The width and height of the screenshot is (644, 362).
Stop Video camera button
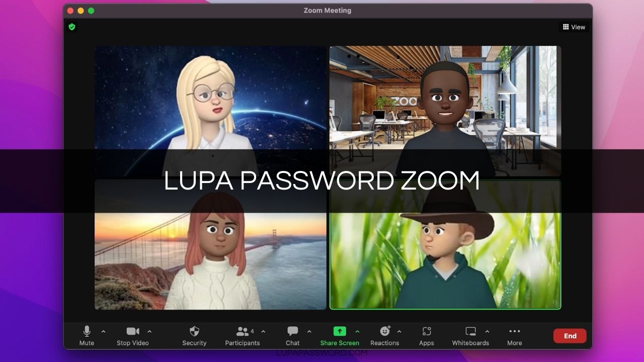pyautogui.click(x=133, y=336)
